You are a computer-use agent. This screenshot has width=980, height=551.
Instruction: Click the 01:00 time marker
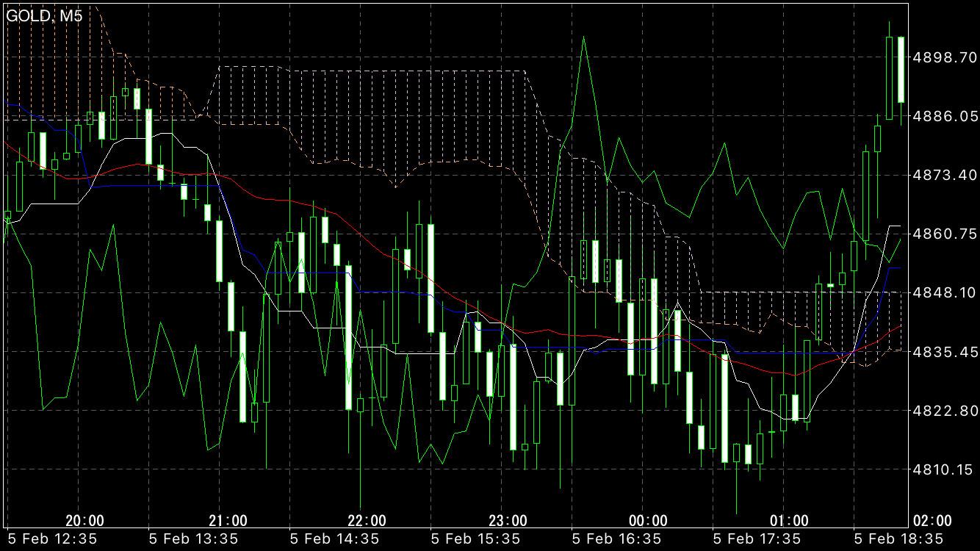[790, 521]
